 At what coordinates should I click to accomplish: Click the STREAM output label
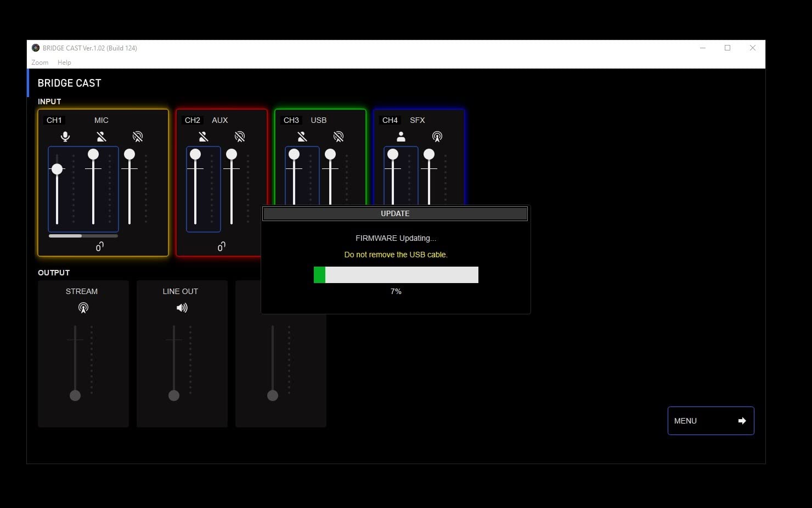tap(82, 291)
